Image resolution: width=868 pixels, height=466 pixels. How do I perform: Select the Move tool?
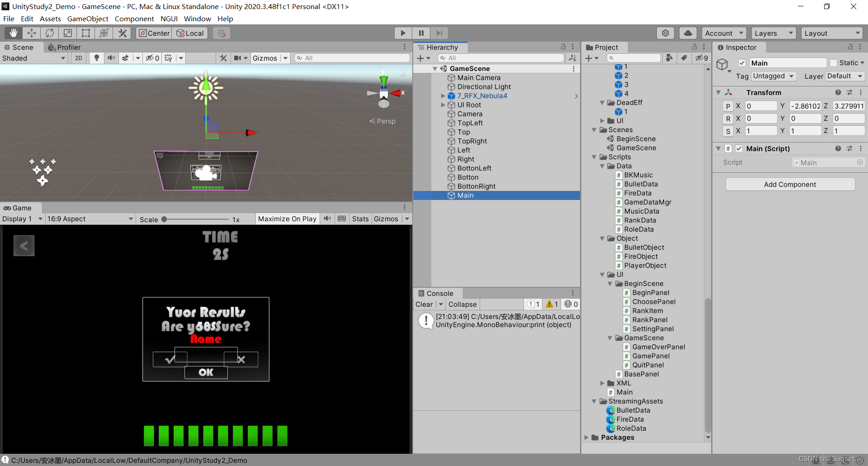[32, 33]
